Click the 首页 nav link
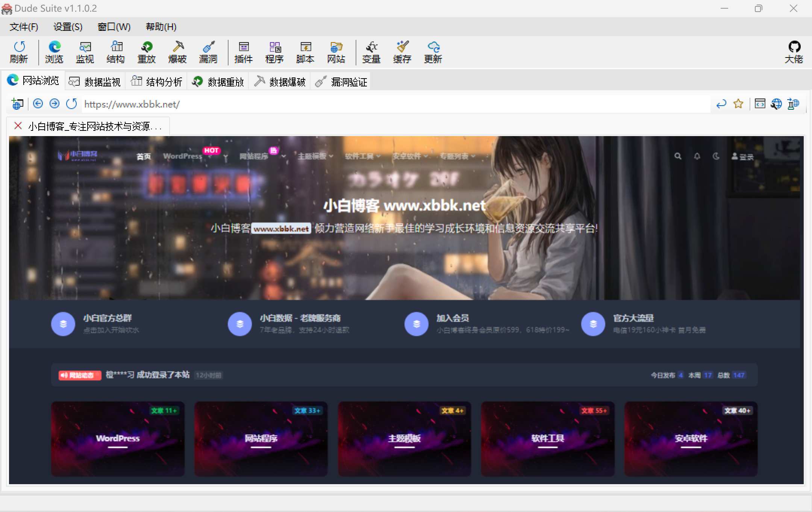This screenshot has height=512, width=812. point(144,156)
